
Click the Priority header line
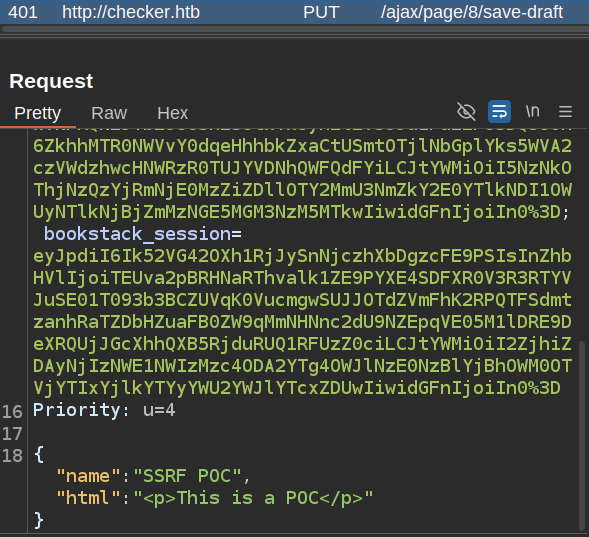tap(104, 410)
